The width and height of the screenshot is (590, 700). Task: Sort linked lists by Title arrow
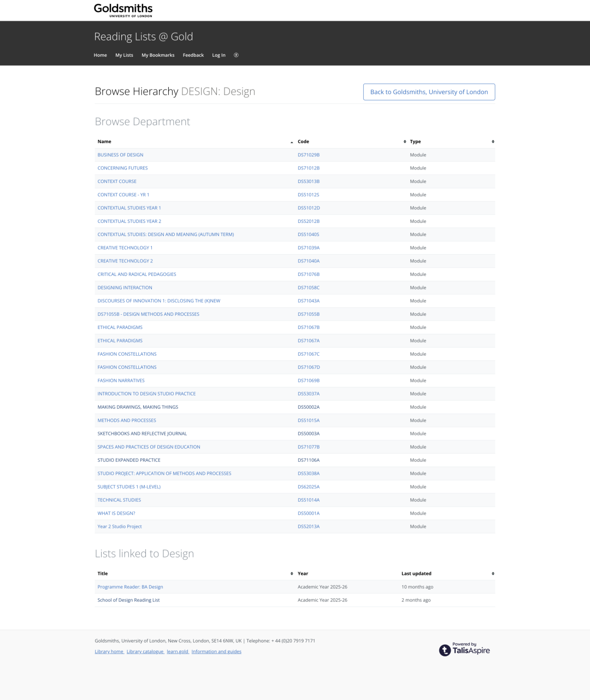pos(292,574)
